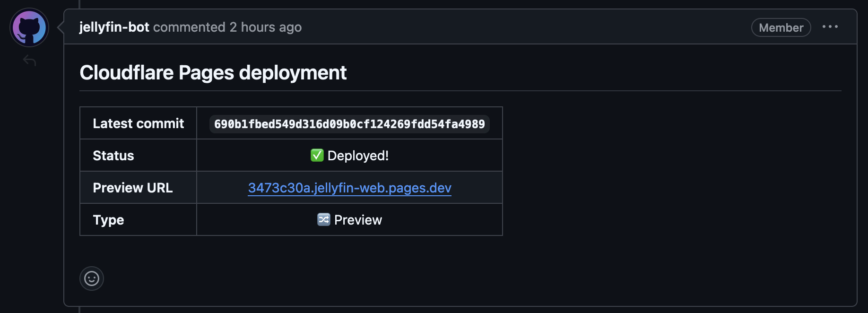Screen dimensions: 868x313
Task: Click the reply arrow icon below avatar
Action: 29,61
